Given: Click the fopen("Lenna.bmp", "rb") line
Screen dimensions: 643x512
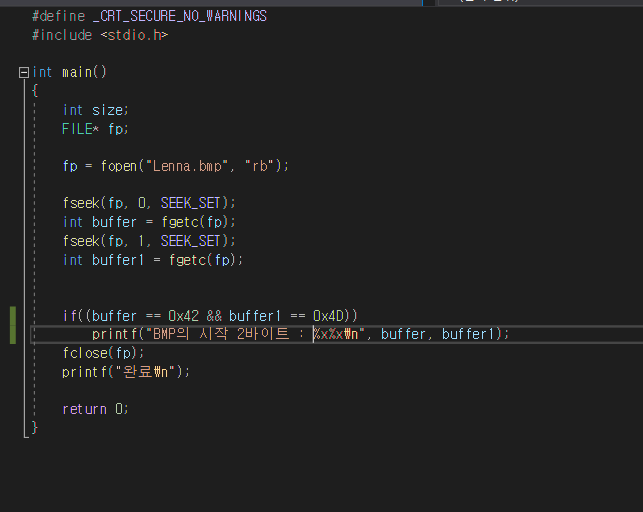Looking at the screenshot, I should (176, 166).
